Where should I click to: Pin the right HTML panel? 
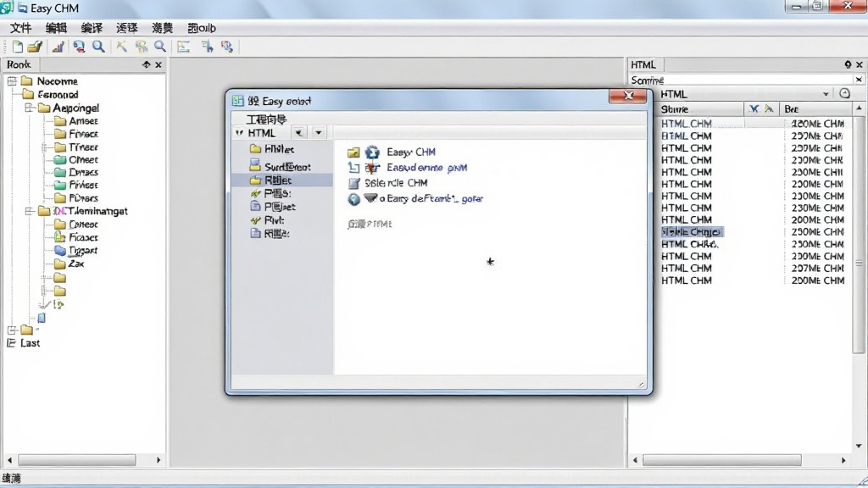coord(848,64)
